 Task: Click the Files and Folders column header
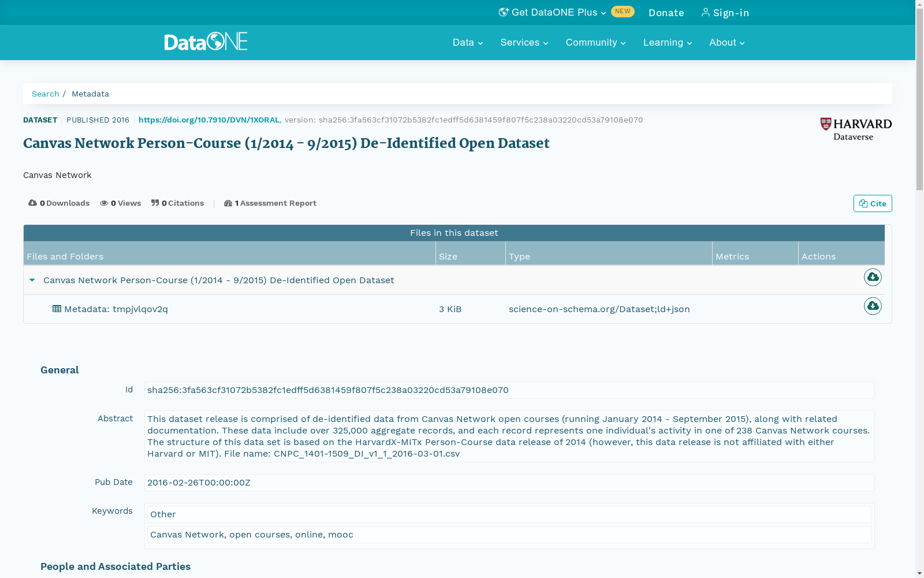(x=229, y=253)
